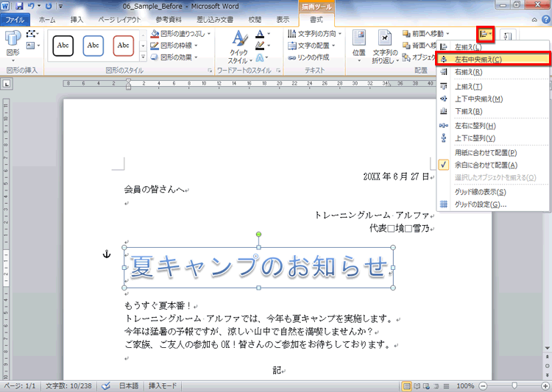This screenshot has height=392, width=552.
Task: Choose 上下中央揃え(M) from align menu
Action: pos(492,99)
